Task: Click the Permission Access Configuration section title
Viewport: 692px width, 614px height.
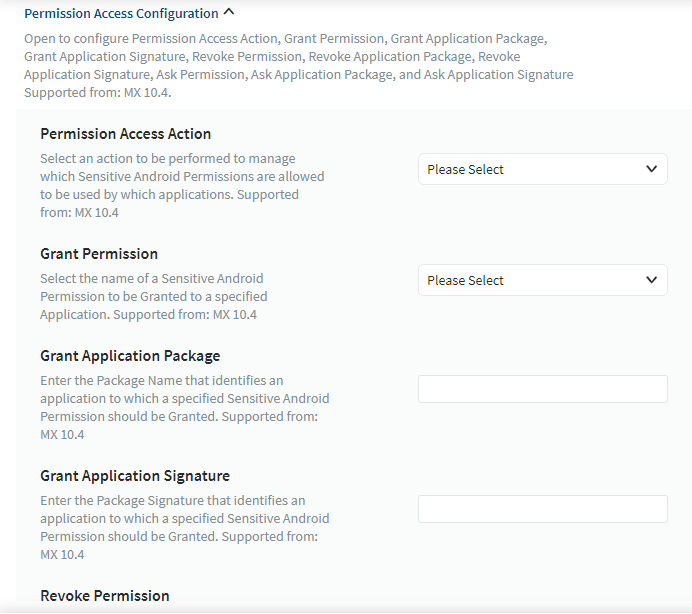Action: [x=121, y=14]
